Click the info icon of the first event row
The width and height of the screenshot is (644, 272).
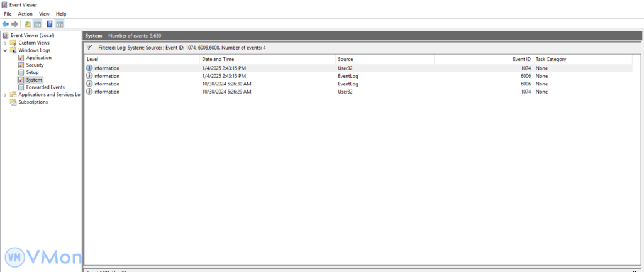89,68
